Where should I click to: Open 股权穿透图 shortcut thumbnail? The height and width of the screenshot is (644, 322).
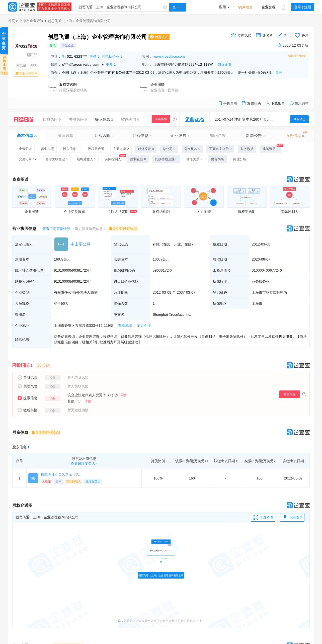point(52,87)
